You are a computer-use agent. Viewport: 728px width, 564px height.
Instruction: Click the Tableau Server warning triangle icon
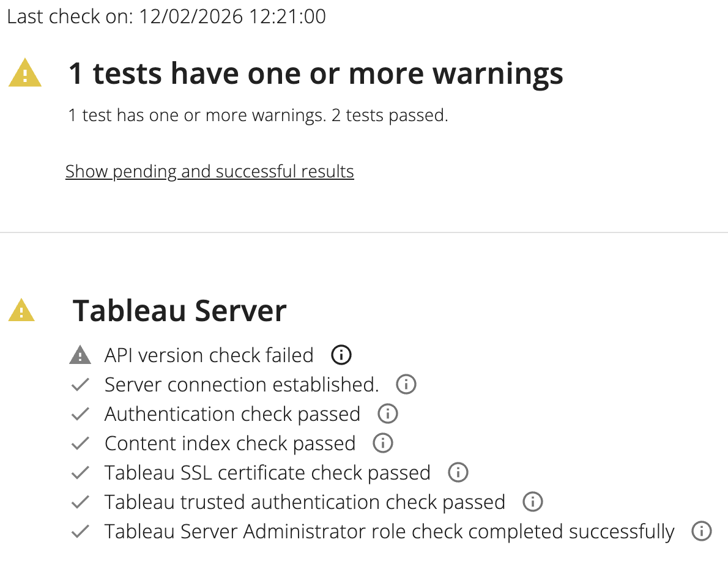click(x=21, y=311)
